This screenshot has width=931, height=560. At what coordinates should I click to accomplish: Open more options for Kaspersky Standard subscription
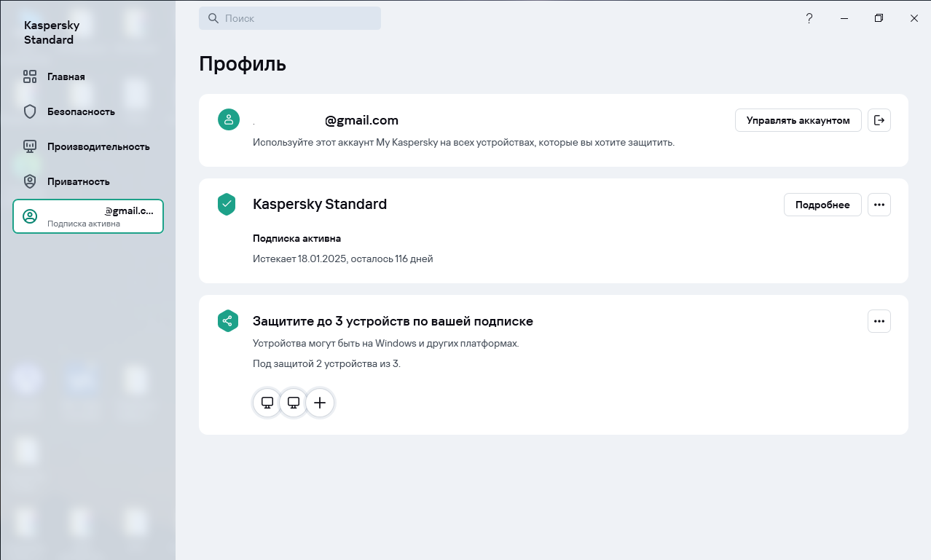tap(879, 205)
